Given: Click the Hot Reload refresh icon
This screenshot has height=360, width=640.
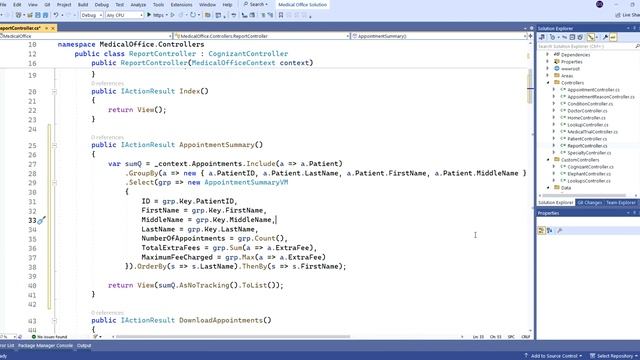Looking at the screenshot, I should pyautogui.click(x=193, y=15).
